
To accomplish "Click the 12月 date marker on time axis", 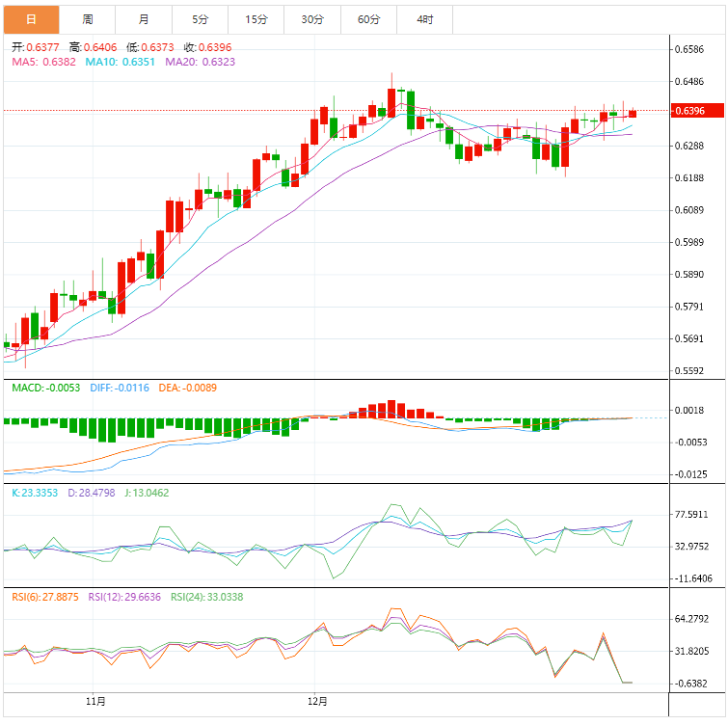I will 316,700.
